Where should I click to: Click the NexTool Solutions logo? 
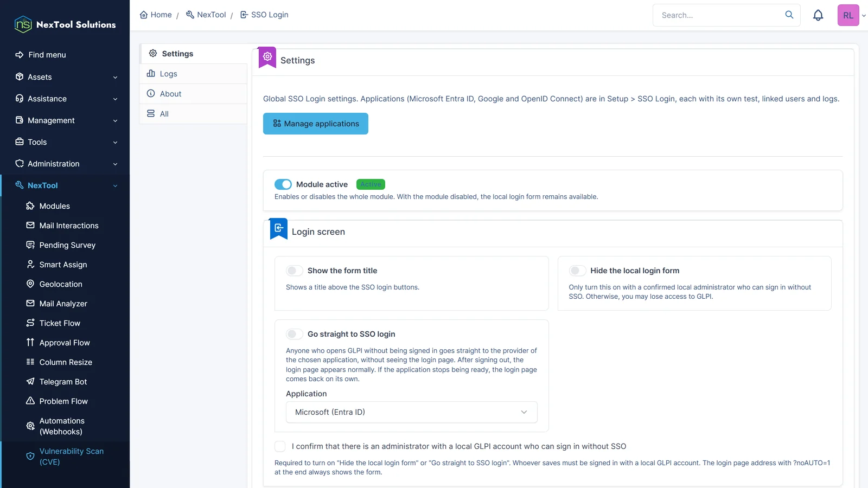pyautogui.click(x=65, y=24)
